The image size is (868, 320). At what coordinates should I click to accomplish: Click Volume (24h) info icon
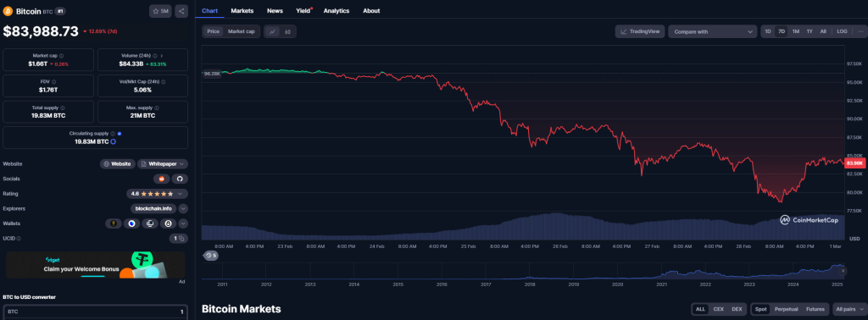[154, 56]
